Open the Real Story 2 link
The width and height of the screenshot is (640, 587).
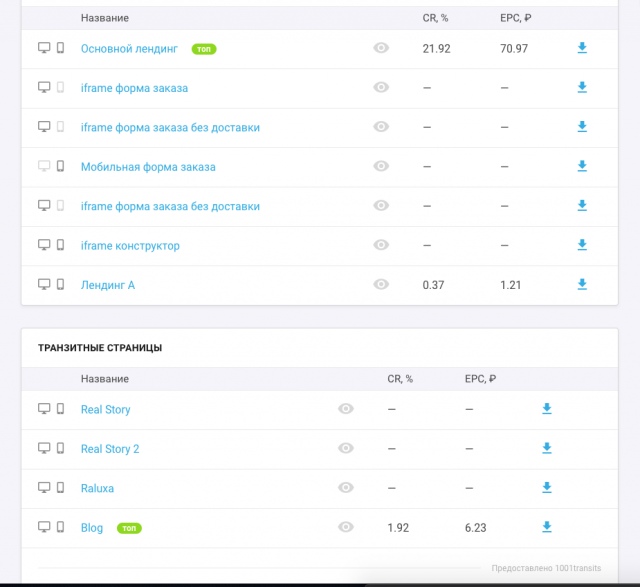pos(110,449)
